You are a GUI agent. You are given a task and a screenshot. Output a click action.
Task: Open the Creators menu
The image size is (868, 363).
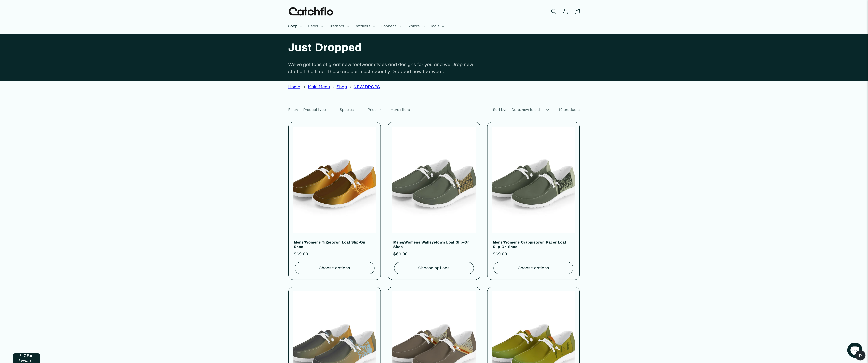click(x=338, y=26)
